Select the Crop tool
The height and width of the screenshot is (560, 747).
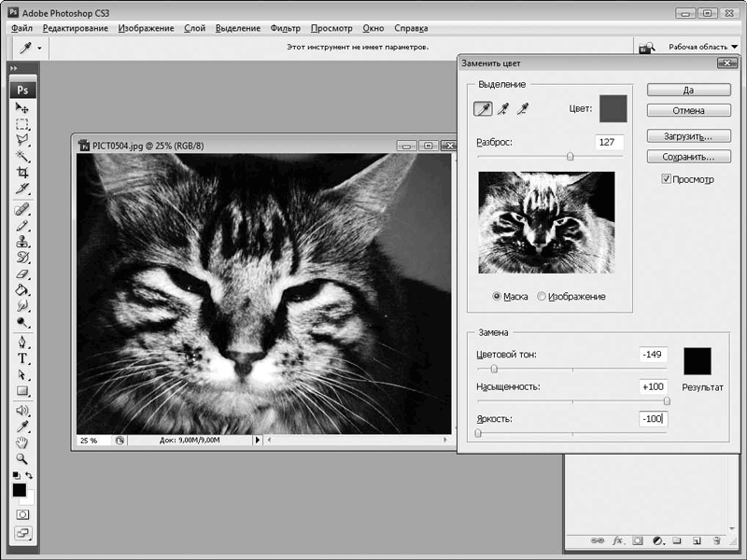click(22, 173)
